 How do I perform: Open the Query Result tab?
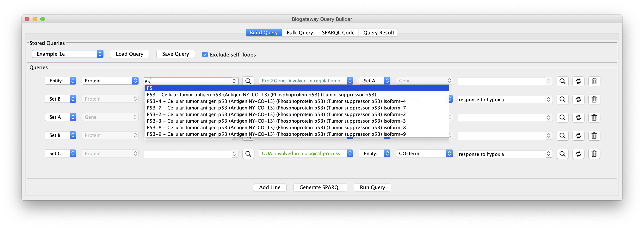(379, 33)
